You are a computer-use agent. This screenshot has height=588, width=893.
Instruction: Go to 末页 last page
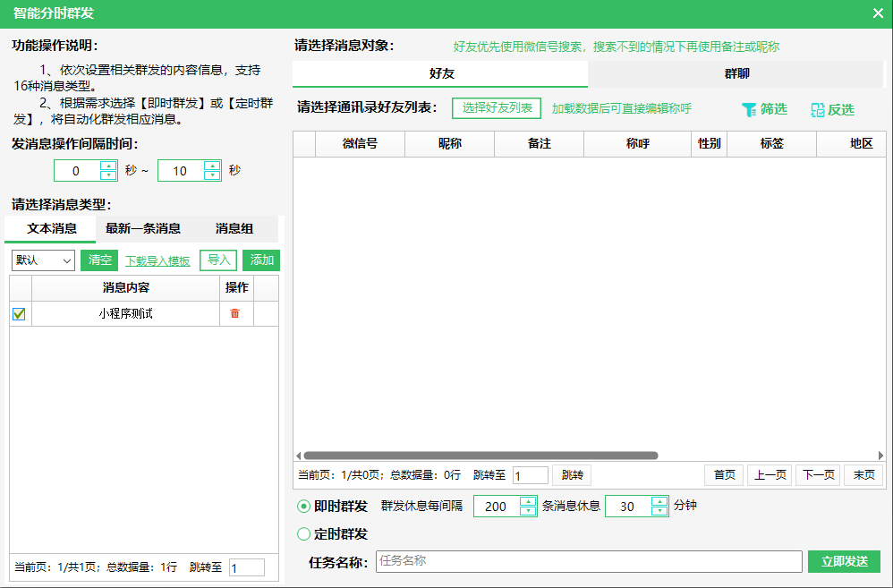pos(863,474)
